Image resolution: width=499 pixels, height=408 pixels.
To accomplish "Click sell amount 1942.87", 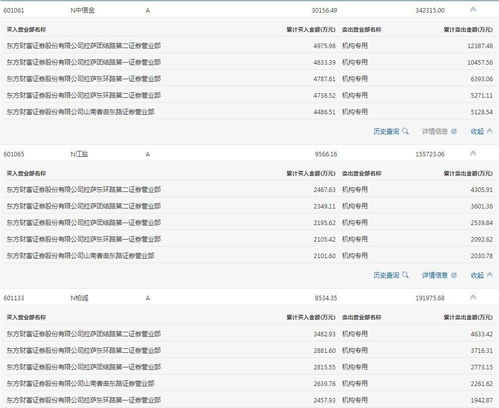I will pyautogui.click(x=482, y=400).
